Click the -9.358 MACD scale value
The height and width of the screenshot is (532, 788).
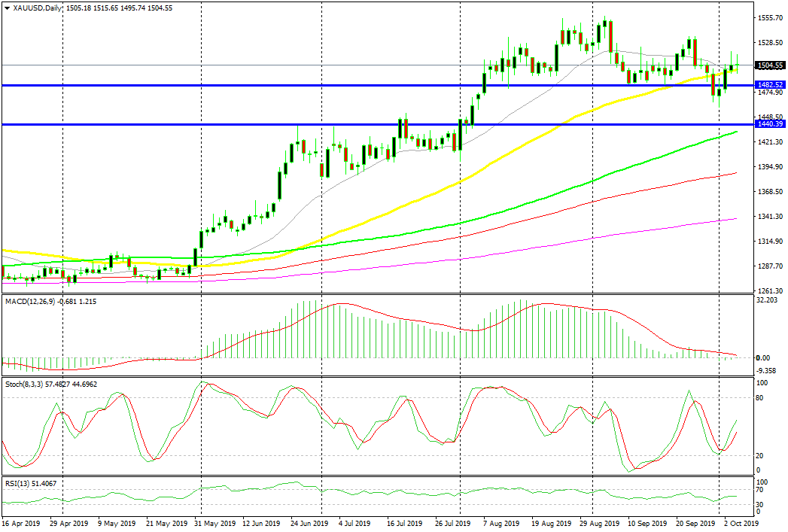tap(768, 370)
